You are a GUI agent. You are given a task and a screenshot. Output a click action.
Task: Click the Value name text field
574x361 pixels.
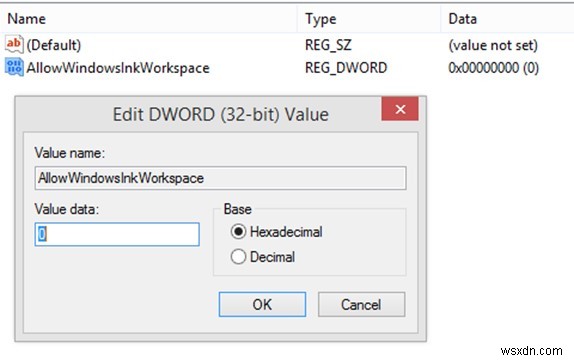click(x=220, y=178)
